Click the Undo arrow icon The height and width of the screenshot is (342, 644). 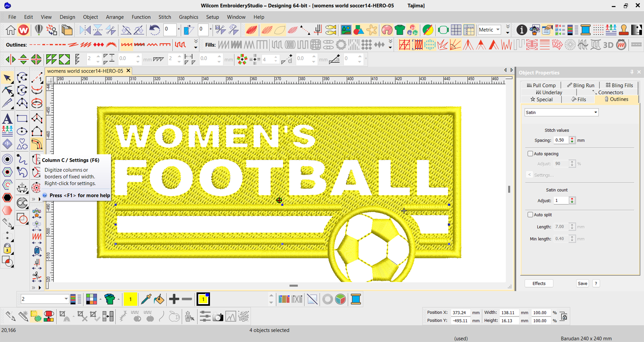tap(154, 30)
